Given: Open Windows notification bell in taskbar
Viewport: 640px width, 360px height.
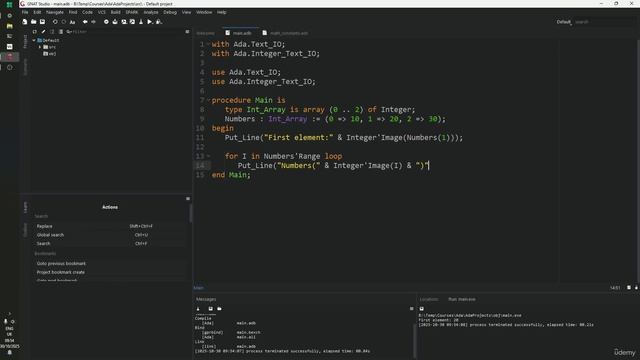Looking at the screenshot, I should point(9,352).
